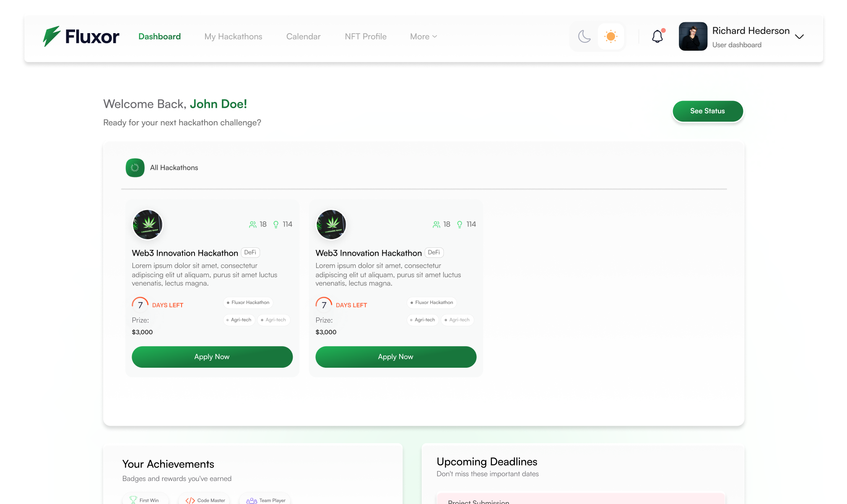The image size is (847, 504).
Task: Open the Calendar nav item
Action: 303,36
